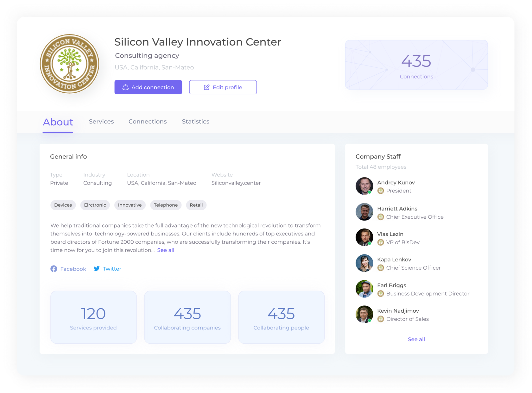The width and height of the screenshot is (532, 393).
Task: Click the connection icon on Add connection button
Action: point(125,87)
